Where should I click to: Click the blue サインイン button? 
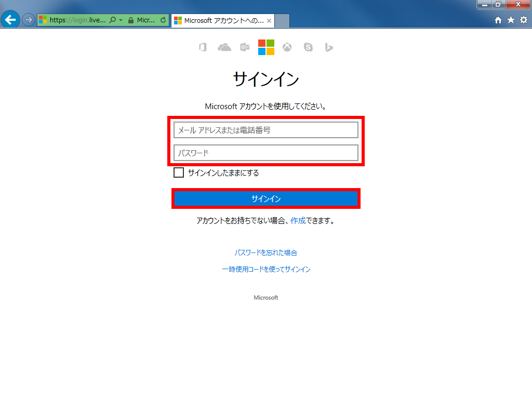pyautogui.click(x=266, y=198)
